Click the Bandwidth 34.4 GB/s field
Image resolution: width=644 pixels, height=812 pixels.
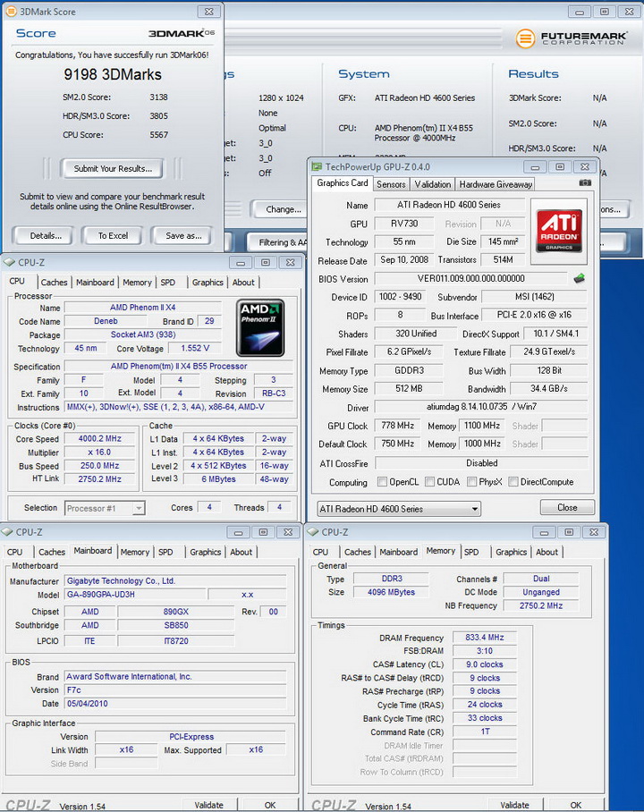click(548, 388)
